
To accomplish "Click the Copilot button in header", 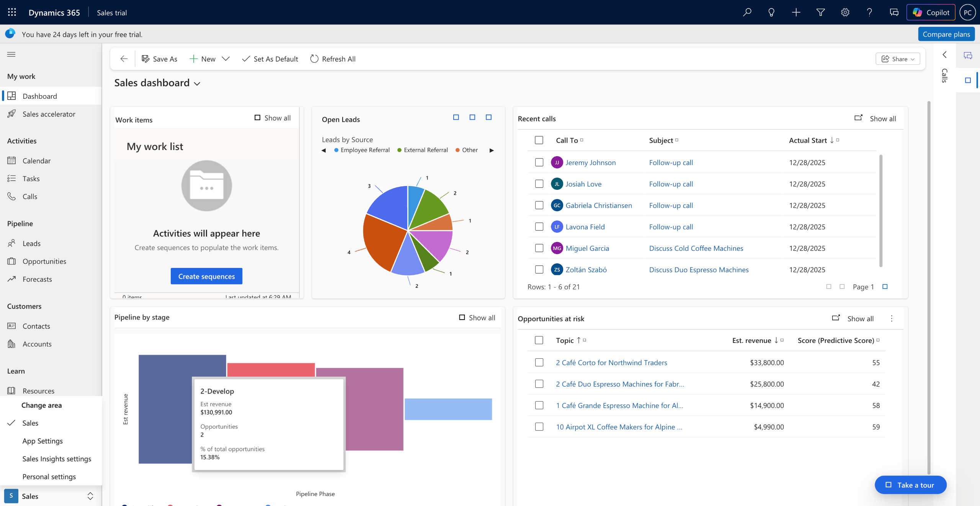I will (931, 12).
